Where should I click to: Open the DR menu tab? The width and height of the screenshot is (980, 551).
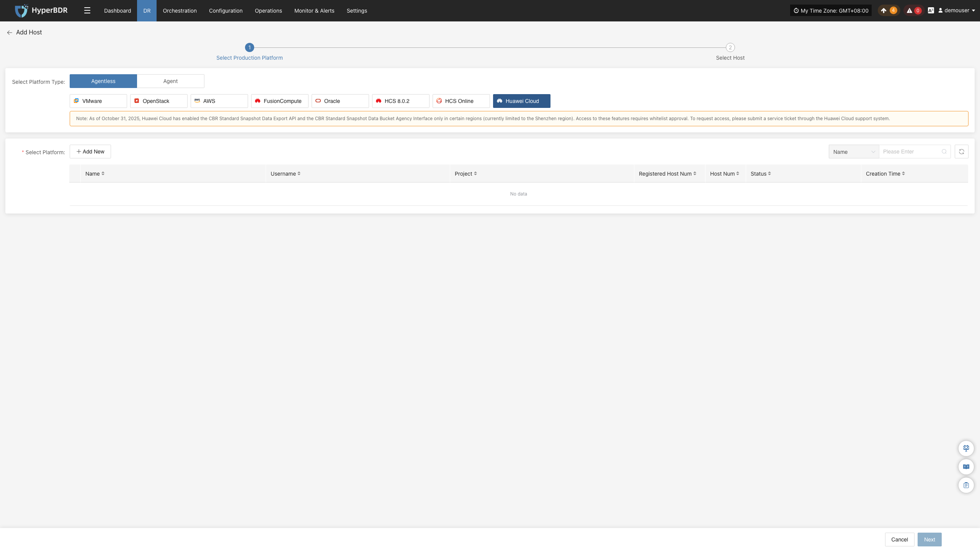[x=147, y=11]
